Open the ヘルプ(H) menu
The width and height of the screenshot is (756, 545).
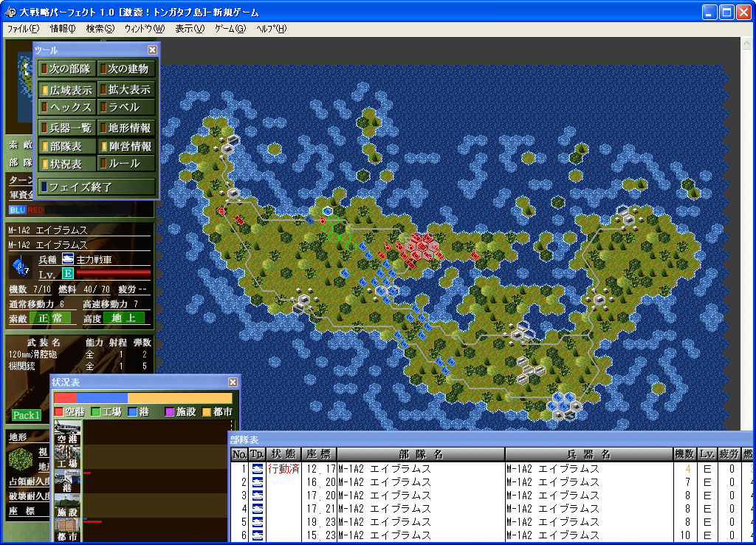(272, 29)
